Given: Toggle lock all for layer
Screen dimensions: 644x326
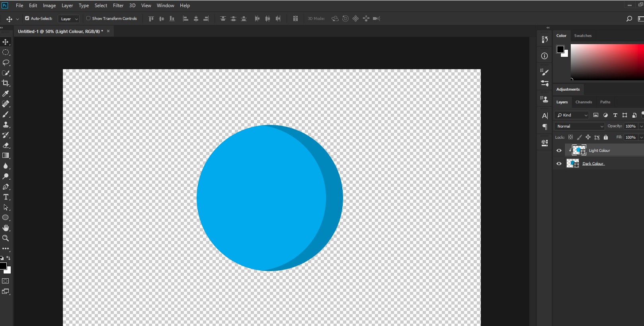Looking at the screenshot, I should (606, 137).
